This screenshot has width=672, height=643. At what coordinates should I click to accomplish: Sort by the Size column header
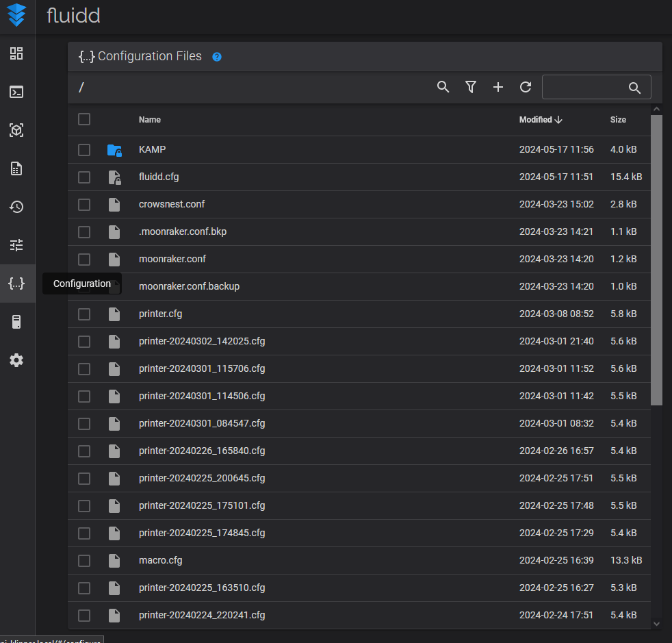click(618, 120)
